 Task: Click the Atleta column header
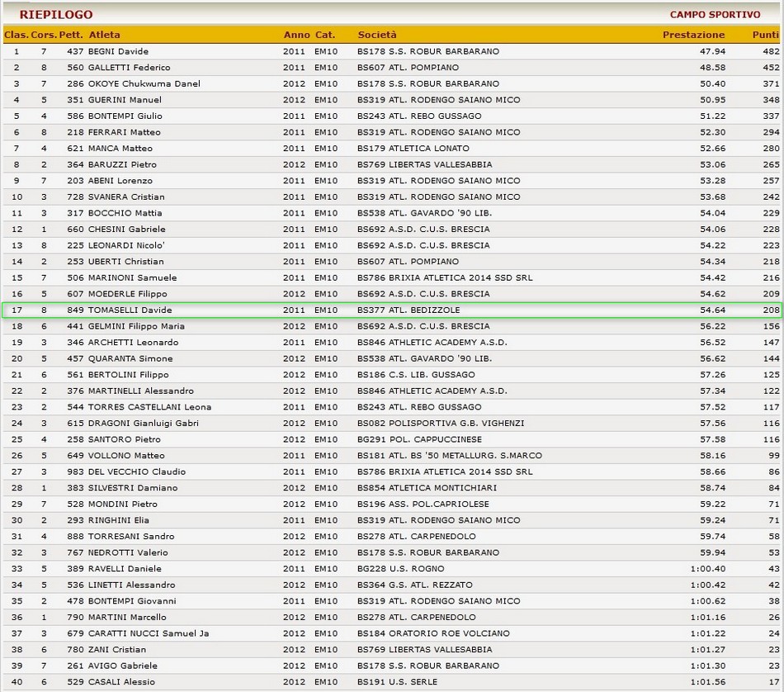(105, 35)
